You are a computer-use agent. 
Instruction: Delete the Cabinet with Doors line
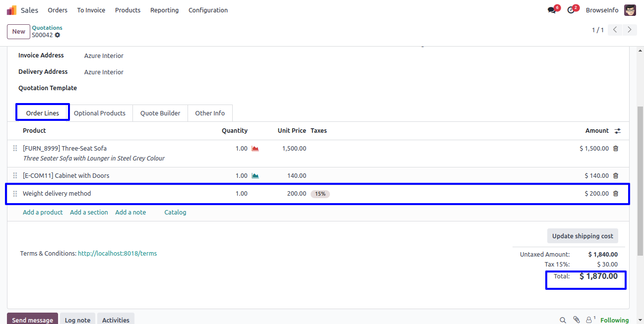(x=616, y=175)
